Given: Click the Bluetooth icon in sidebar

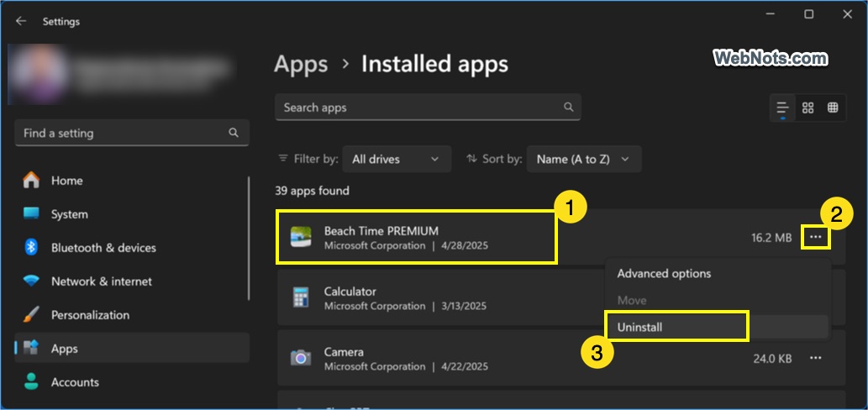Looking at the screenshot, I should (31, 247).
